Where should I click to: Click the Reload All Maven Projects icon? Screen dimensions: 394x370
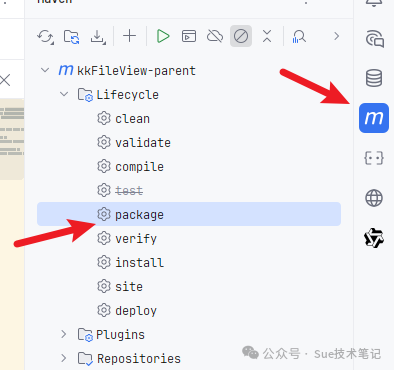point(45,36)
